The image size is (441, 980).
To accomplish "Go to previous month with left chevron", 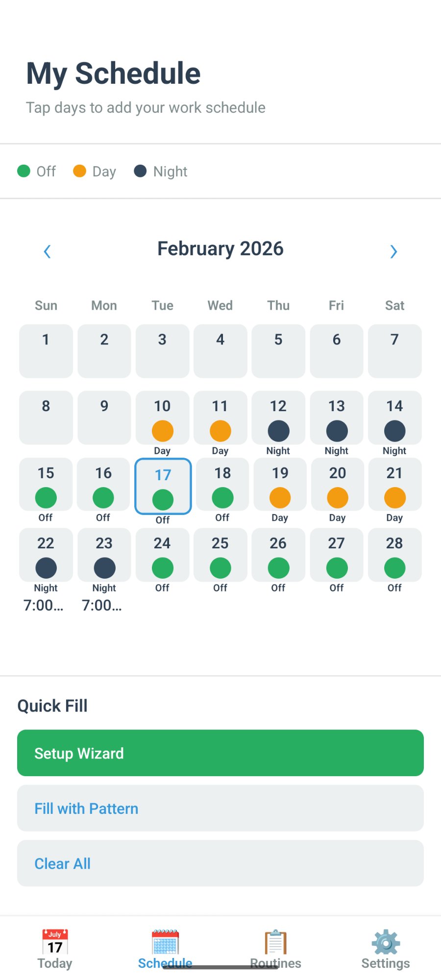I will [x=48, y=251].
